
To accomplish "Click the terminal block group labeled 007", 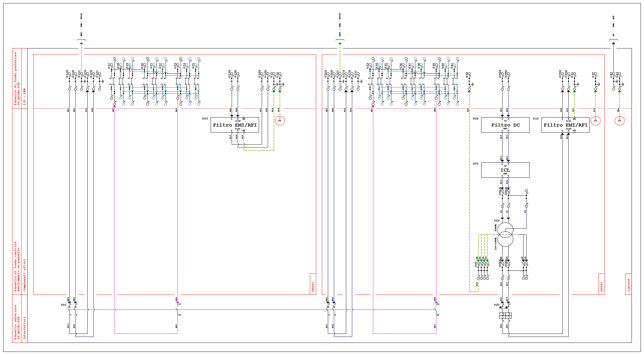I will click(482, 270).
